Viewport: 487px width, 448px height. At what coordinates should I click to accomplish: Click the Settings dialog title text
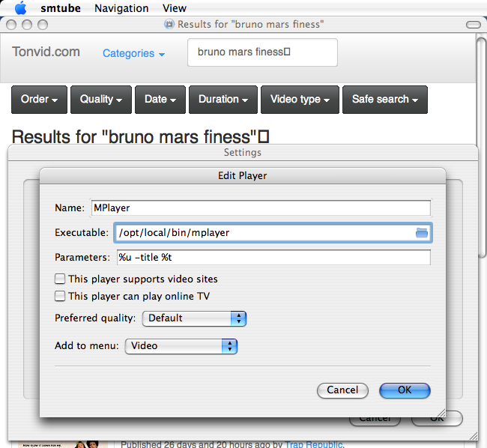tap(243, 152)
